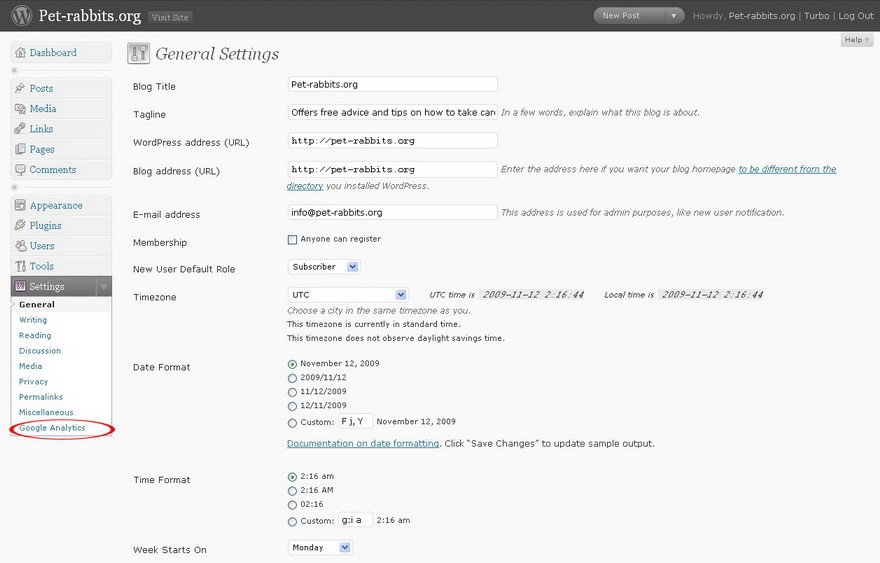This screenshot has height=563, width=880.
Task: Click the Blog address URL field
Action: (392, 170)
